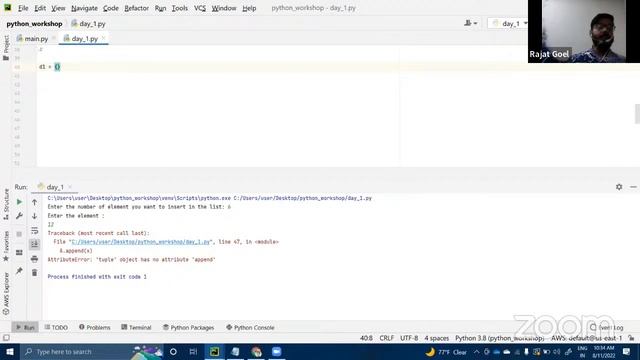
Task: Open the Python Console tool window
Action: pos(250,327)
